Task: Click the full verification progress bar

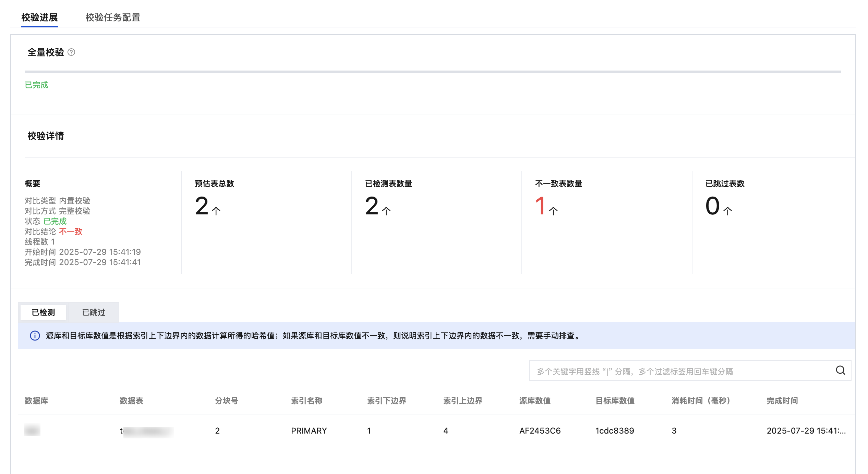Action: pos(433,72)
